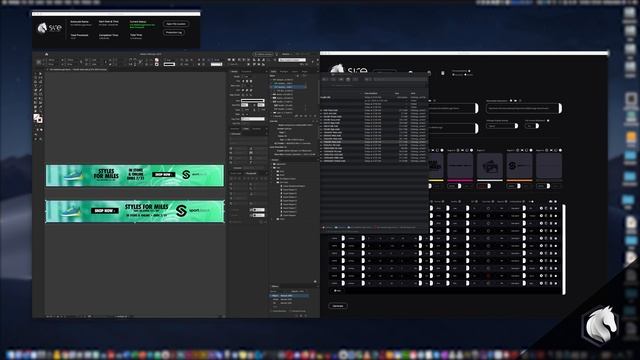Select the highlighted blue row in InDesign's right panel
This screenshot has height=360, width=640.
point(288,87)
